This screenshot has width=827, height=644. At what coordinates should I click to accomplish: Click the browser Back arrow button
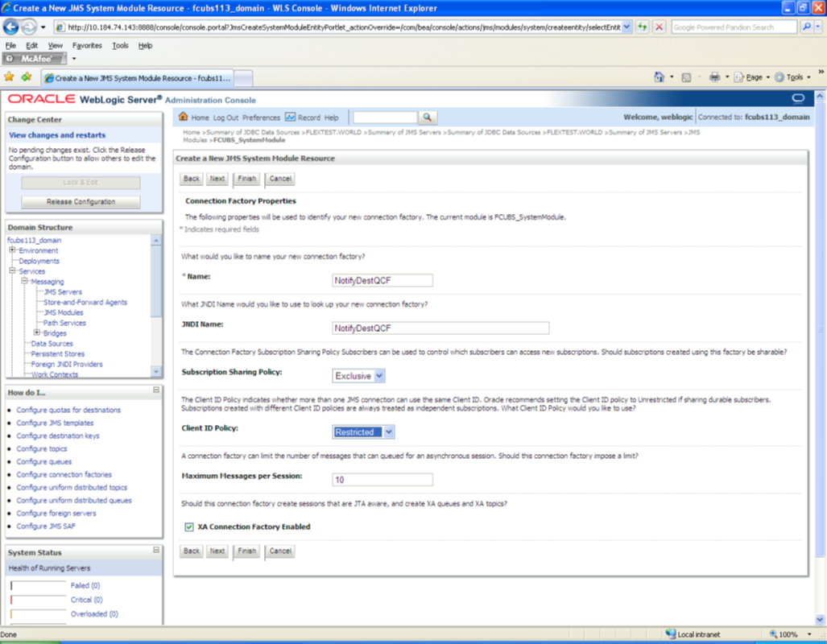[10, 27]
